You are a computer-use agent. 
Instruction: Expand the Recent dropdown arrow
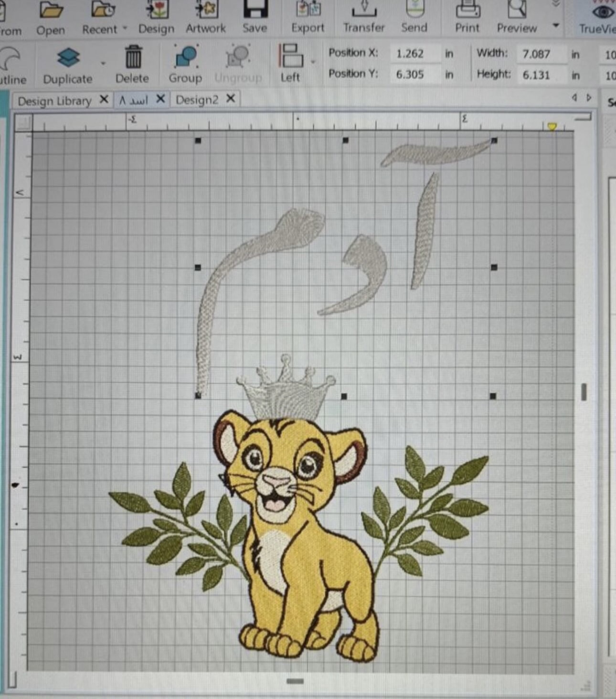pos(125,28)
